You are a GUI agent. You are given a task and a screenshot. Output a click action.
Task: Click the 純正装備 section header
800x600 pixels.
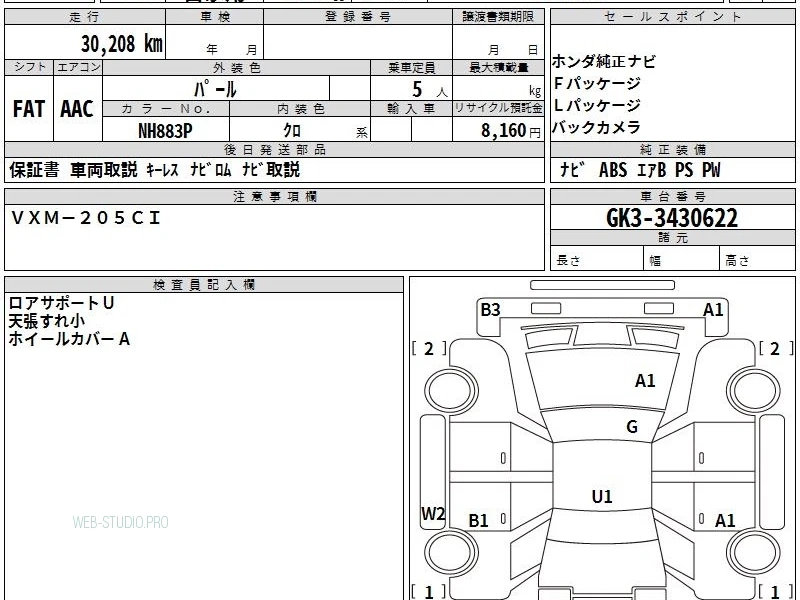coord(672,149)
